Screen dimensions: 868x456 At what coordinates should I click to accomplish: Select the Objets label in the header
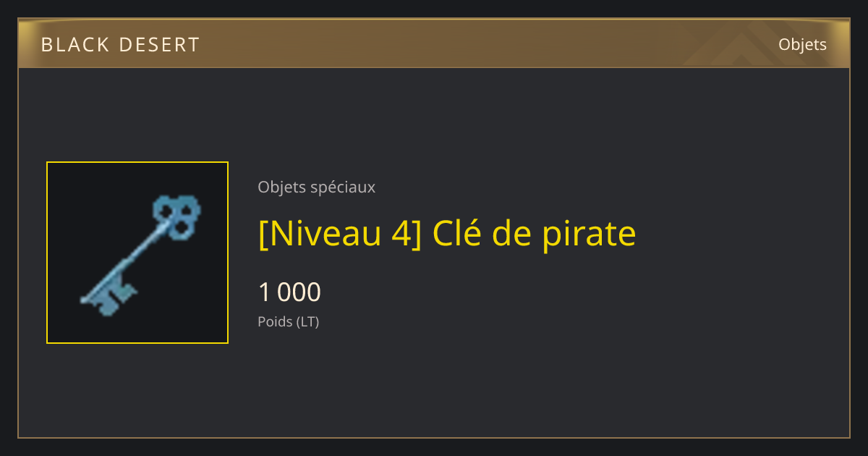point(802,44)
